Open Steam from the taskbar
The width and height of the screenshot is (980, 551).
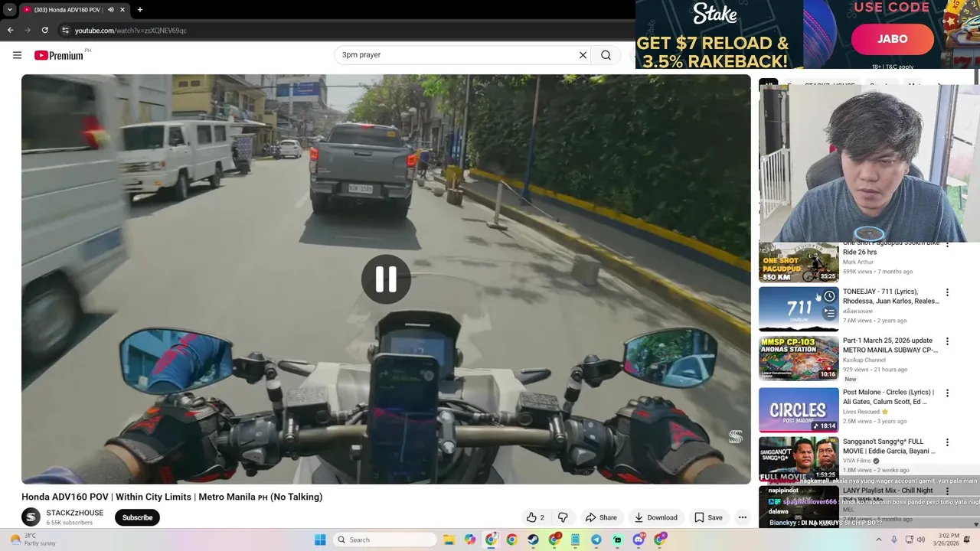point(533,540)
